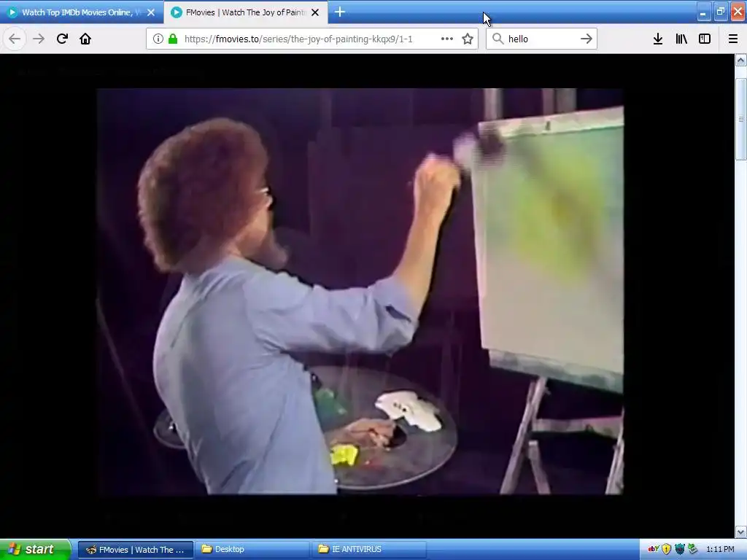Bookmark this page with the star icon
Image resolution: width=747 pixels, height=560 pixels.
point(468,39)
